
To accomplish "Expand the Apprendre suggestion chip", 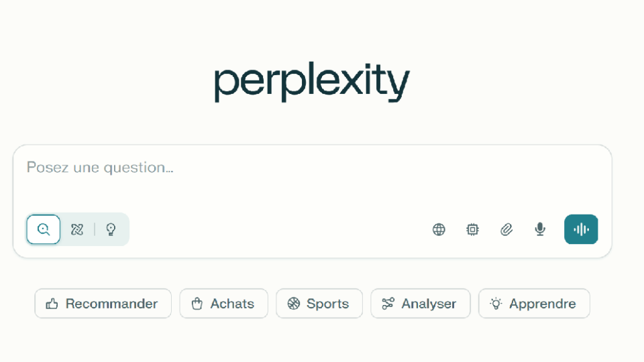I will coord(534,304).
